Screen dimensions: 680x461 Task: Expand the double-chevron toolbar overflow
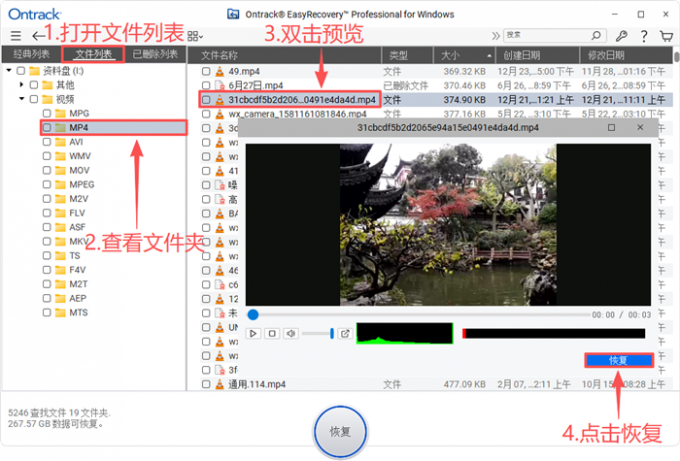pos(496,36)
